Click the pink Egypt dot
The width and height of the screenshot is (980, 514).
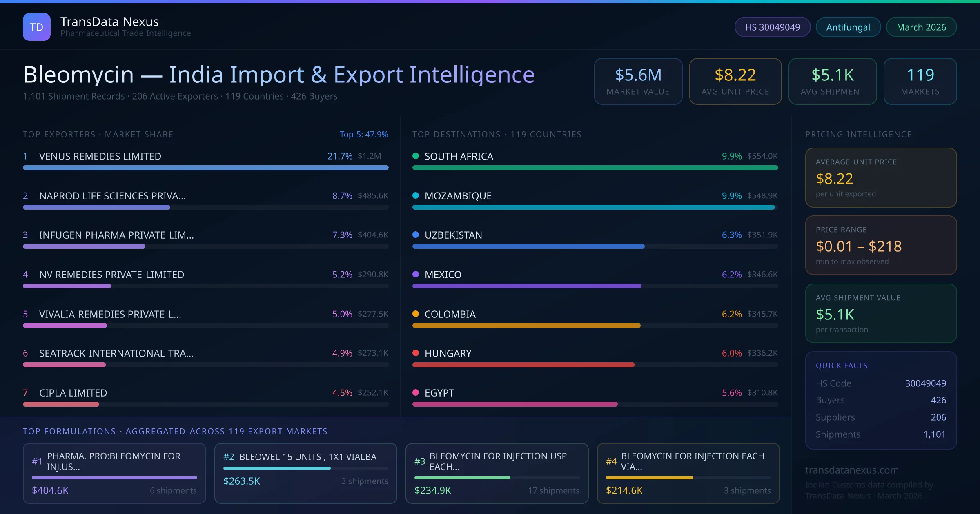tap(416, 392)
